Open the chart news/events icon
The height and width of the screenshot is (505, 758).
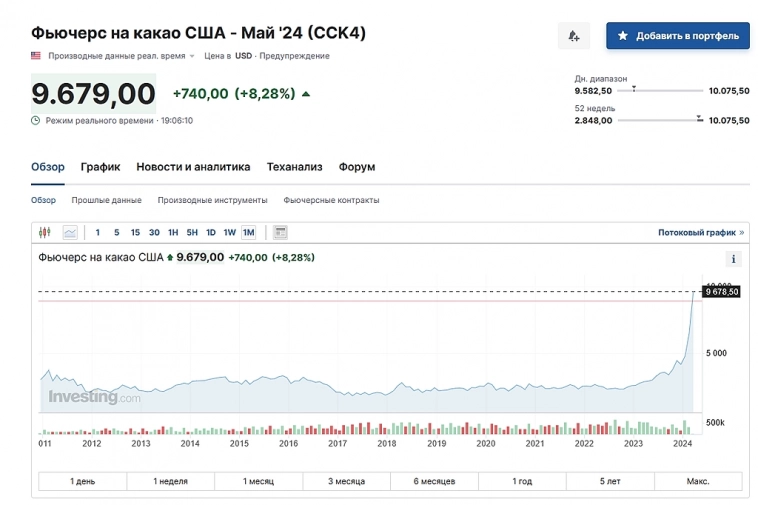[280, 232]
